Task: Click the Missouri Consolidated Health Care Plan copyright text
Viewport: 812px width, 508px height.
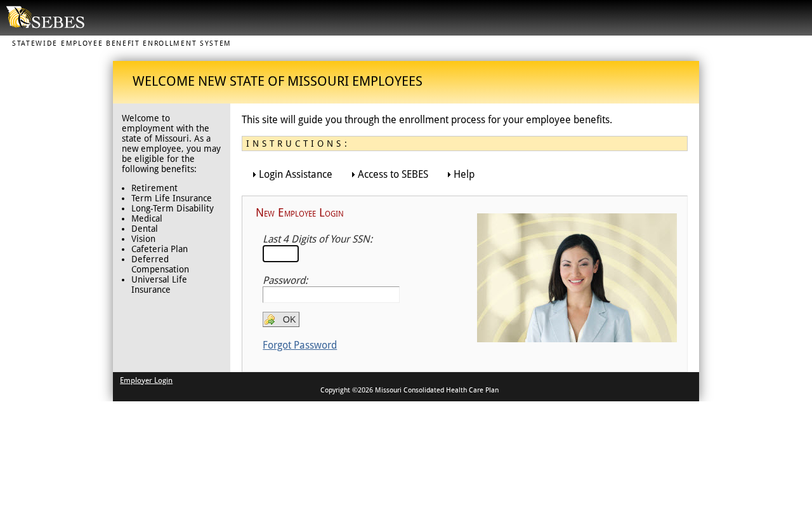Action: (409, 391)
